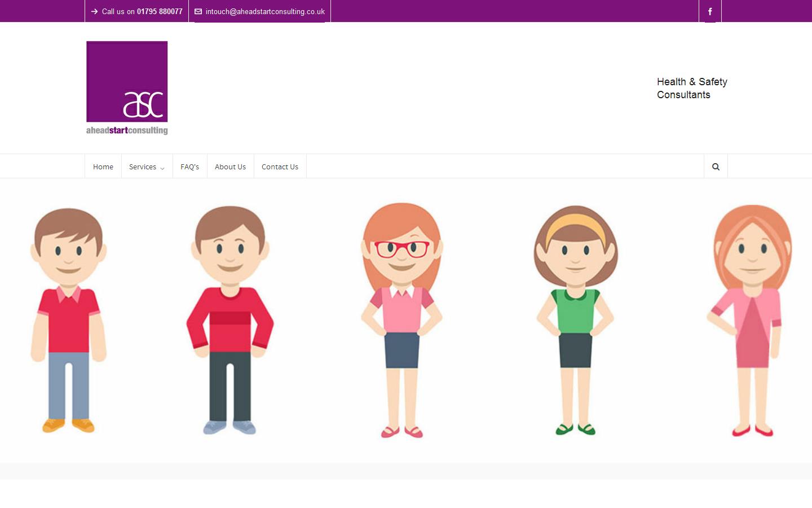The height and width of the screenshot is (508, 812).
Task: Go to the Home menu item
Action: pyautogui.click(x=103, y=167)
